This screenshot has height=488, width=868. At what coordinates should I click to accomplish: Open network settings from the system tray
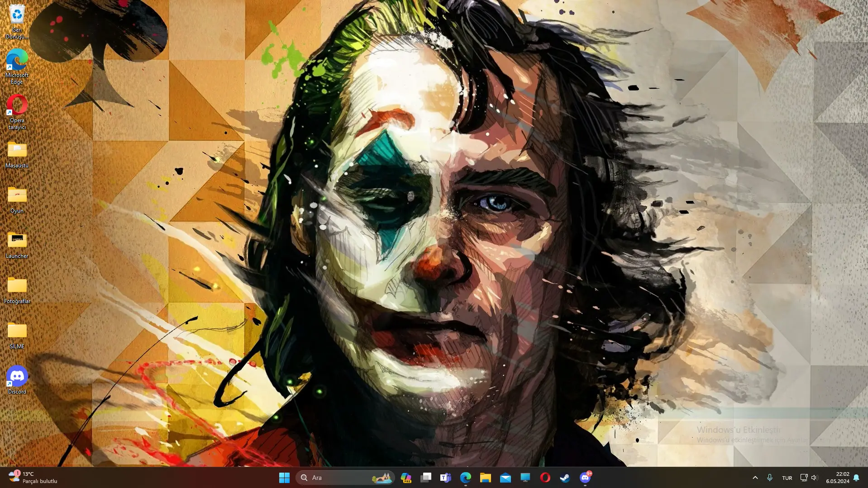coord(804,478)
